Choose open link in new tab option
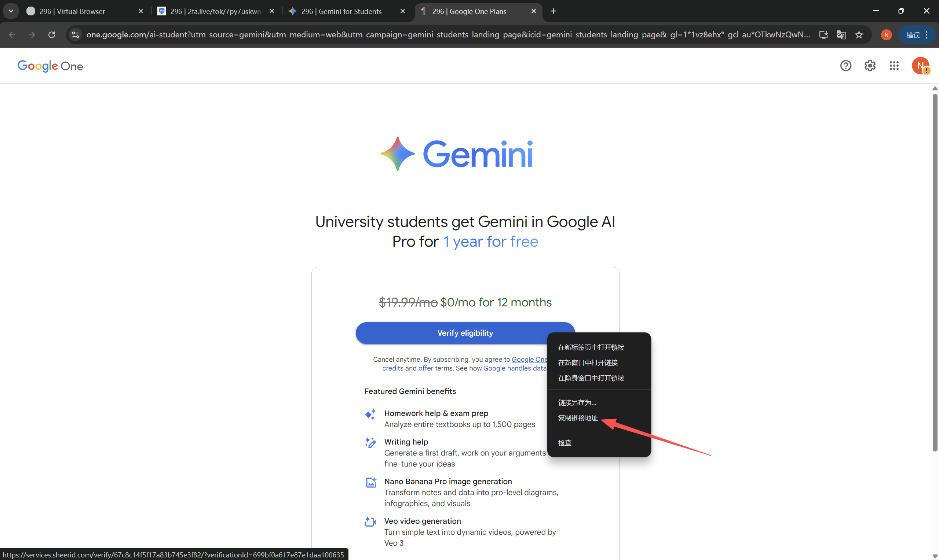The width and height of the screenshot is (939, 560). tap(591, 347)
